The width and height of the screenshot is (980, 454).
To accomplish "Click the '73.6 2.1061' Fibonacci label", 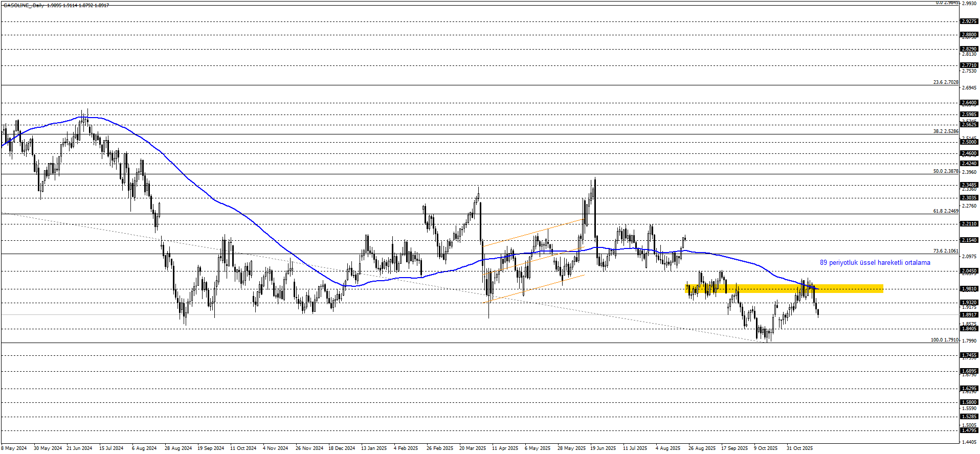I will 946,251.
